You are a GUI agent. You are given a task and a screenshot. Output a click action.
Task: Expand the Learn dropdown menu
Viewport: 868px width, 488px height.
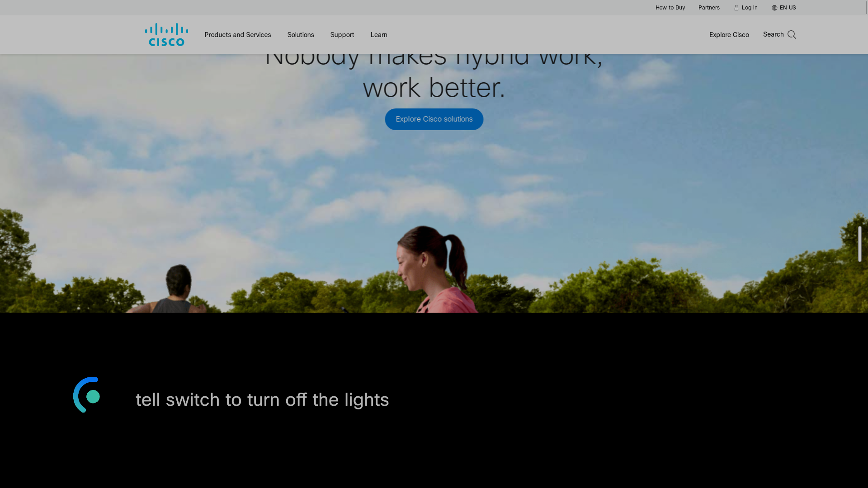tap(378, 34)
